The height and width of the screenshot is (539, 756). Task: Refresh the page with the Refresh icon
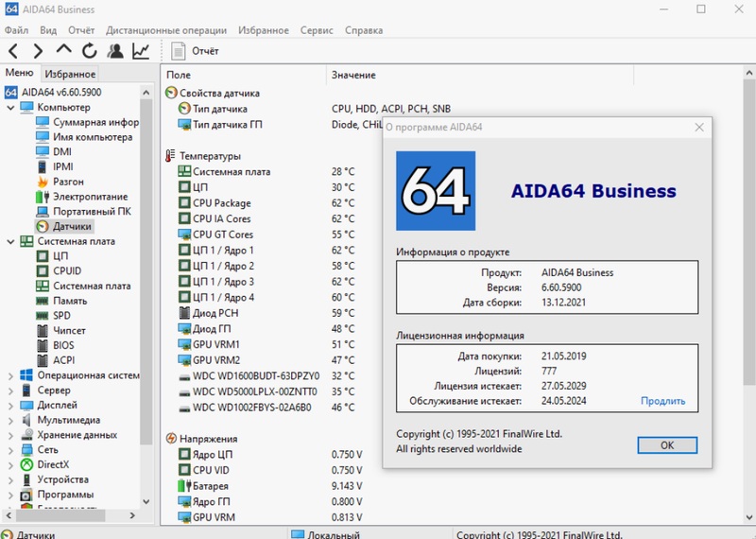click(89, 51)
